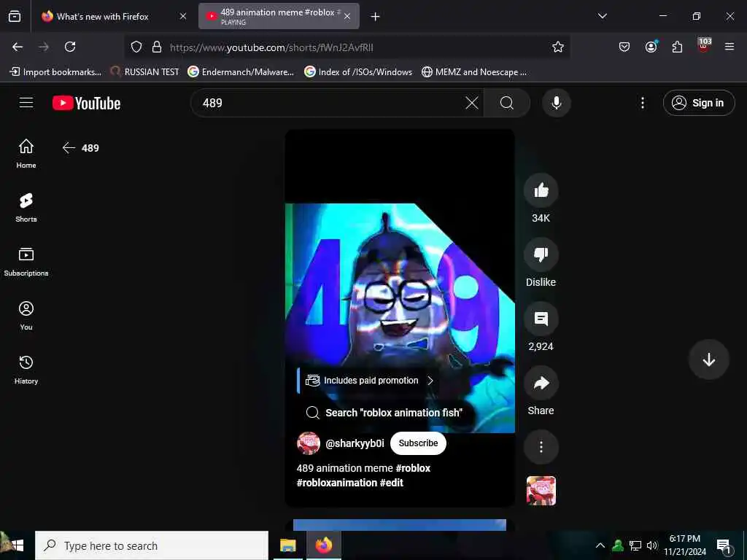This screenshot has height=560, width=747.
Task: Open Endermanch/Malware bookmark
Action: pyautogui.click(x=241, y=72)
